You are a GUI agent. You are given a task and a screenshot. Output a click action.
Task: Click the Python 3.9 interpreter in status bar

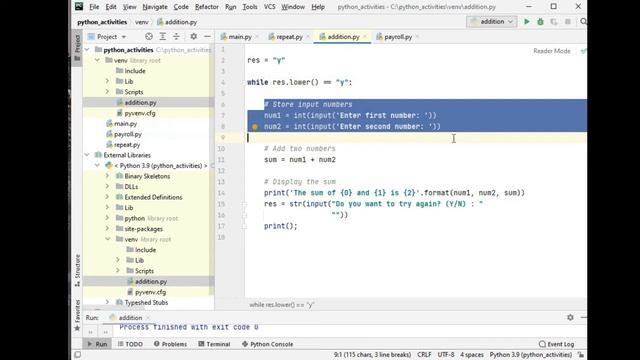click(x=531, y=355)
